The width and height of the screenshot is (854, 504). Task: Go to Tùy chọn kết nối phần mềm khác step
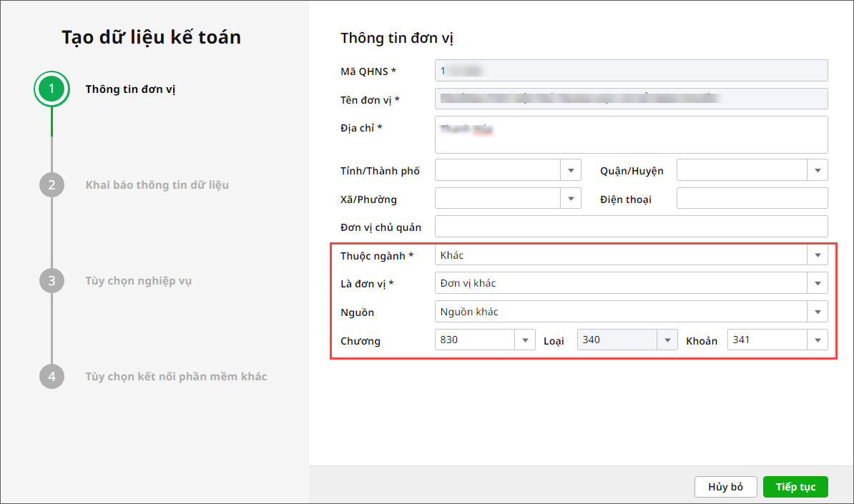pyautogui.click(x=176, y=377)
